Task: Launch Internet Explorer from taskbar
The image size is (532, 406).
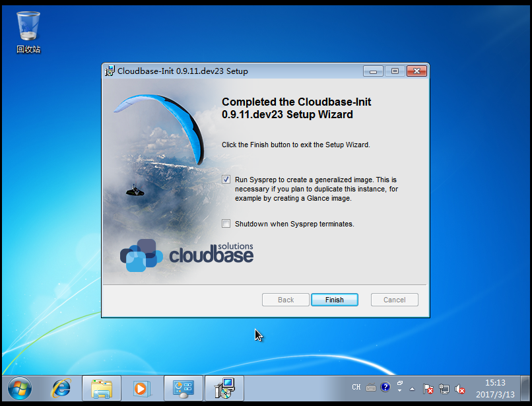Action: click(61, 388)
